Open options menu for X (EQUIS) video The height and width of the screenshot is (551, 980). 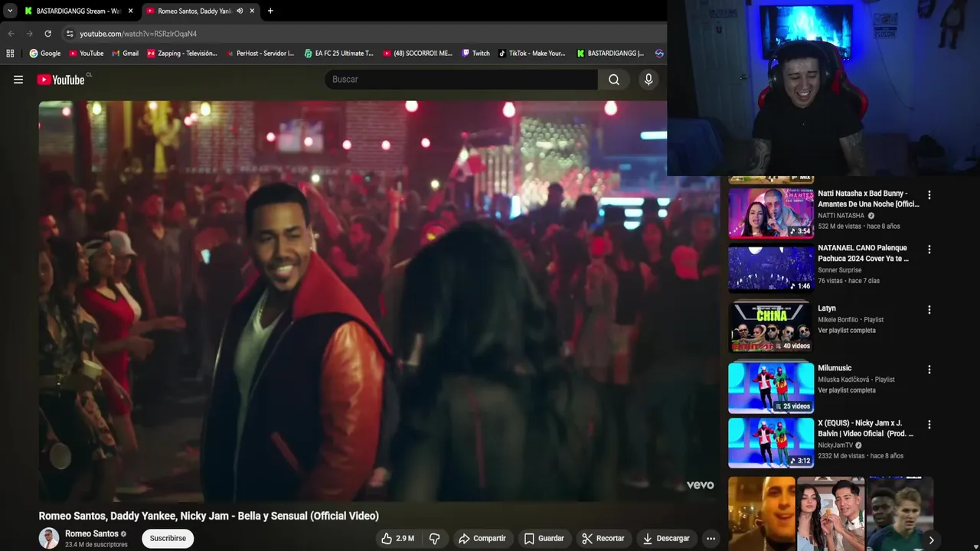929,425
